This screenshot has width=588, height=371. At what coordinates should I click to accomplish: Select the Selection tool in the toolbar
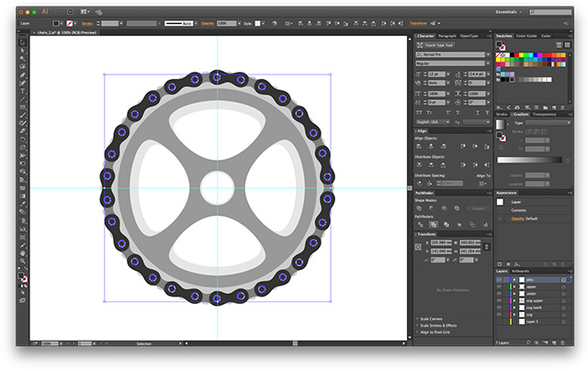click(x=22, y=42)
